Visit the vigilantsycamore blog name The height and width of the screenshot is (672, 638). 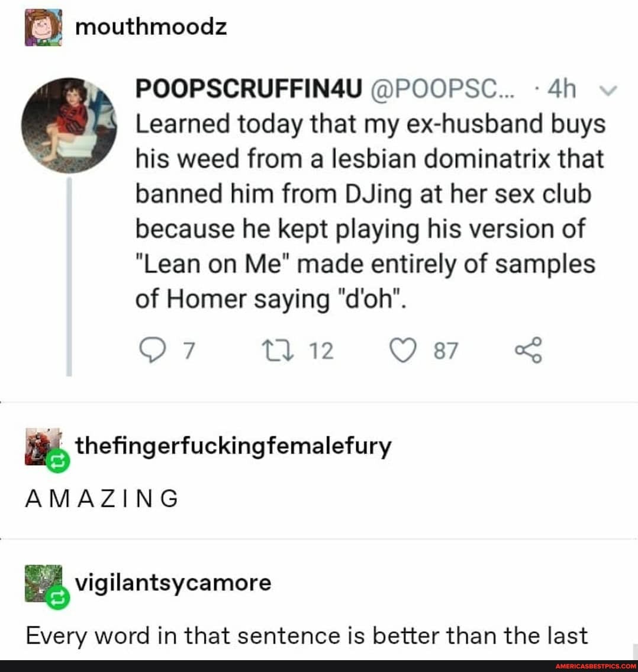coord(173,583)
